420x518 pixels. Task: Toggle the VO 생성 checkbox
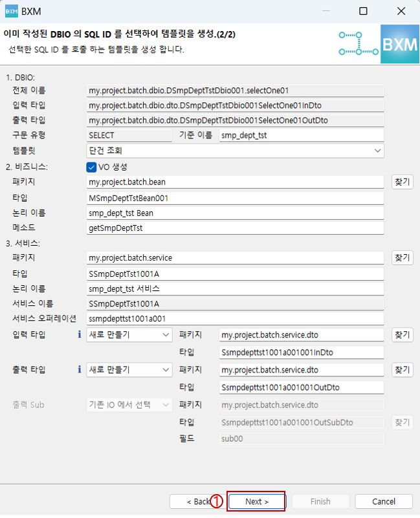(91, 167)
